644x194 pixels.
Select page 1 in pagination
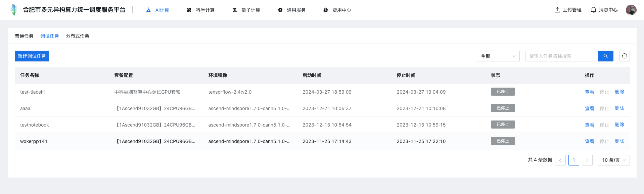pos(573,160)
